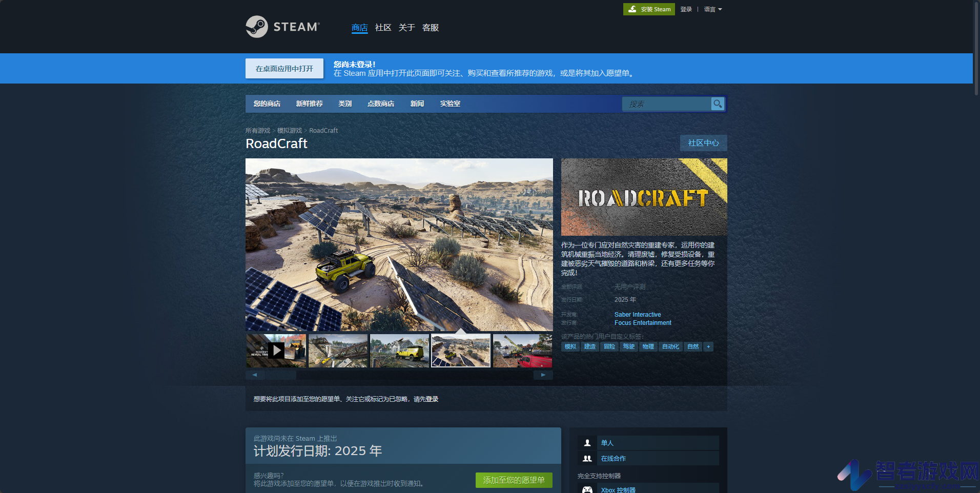This screenshot has width=980, height=493.
Task: Click the 驾驶 tag
Action: tap(629, 347)
